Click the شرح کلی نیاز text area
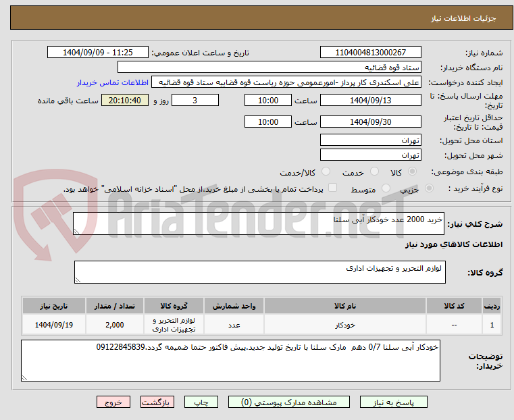The height and width of the screenshot is (420, 514). click(x=258, y=224)
